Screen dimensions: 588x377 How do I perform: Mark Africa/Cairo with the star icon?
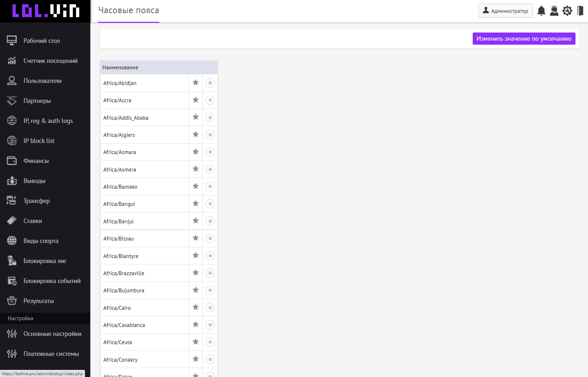(196, 307)
